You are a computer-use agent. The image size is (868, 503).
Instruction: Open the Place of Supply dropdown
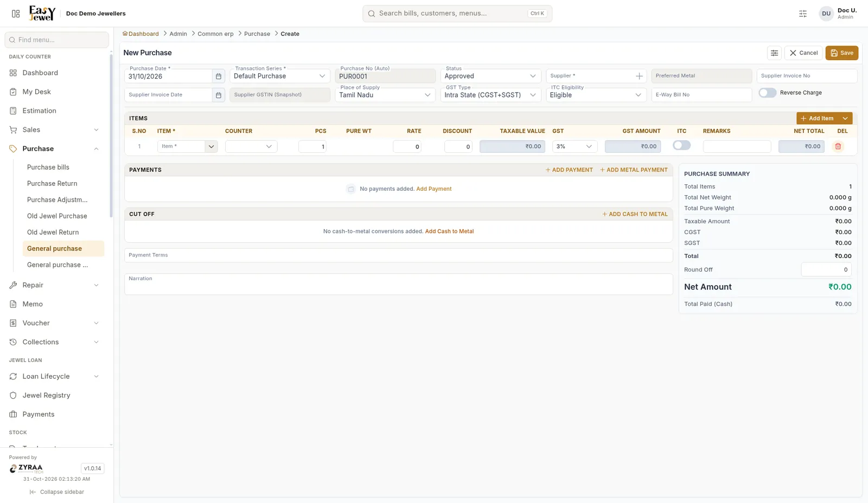pyautogui.click(x=385, y=95)
